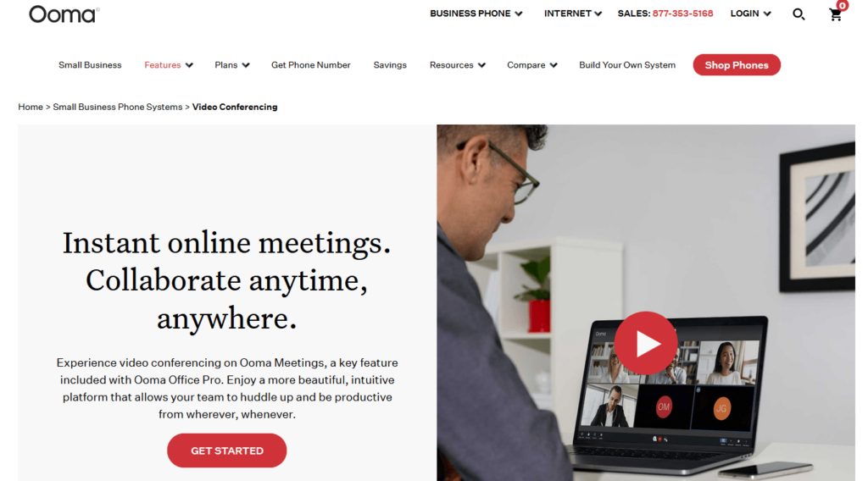Screen dimensions: 868x481
Task: Expand the Internet dropdown menu
Action: [572, 14]
